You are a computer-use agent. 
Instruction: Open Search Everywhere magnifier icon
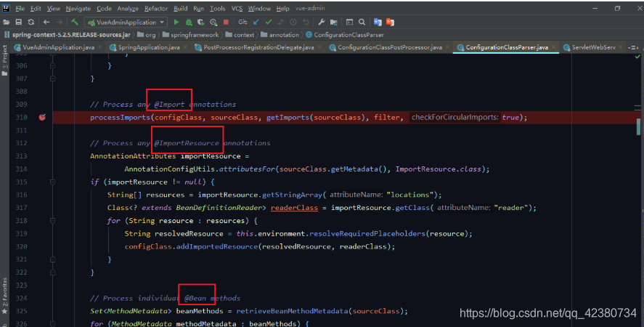pos(362,23)
